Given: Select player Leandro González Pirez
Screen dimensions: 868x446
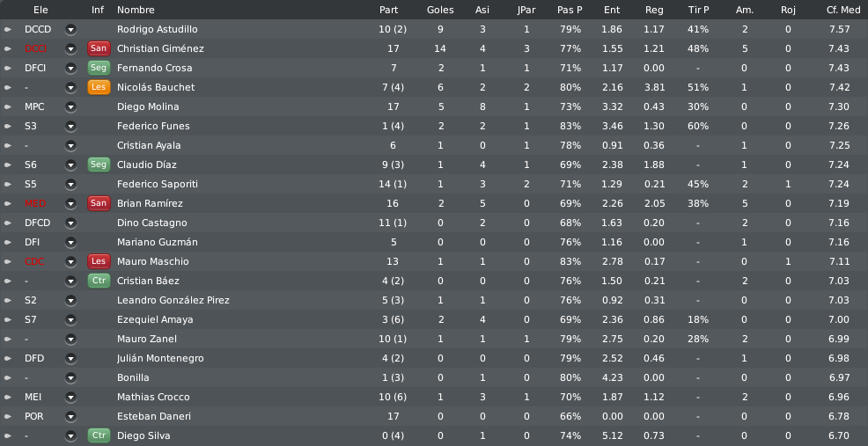Looking at the screenshot, I should (173, 301).
